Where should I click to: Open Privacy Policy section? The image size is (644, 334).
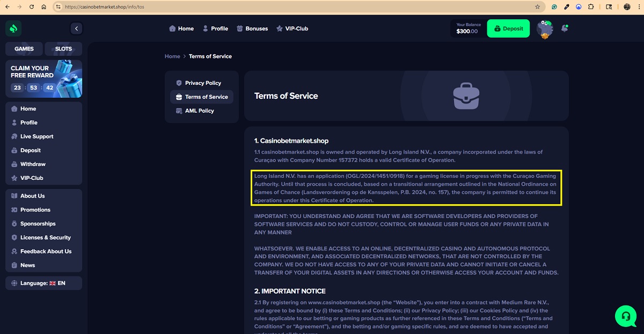(x=202, y=83)
